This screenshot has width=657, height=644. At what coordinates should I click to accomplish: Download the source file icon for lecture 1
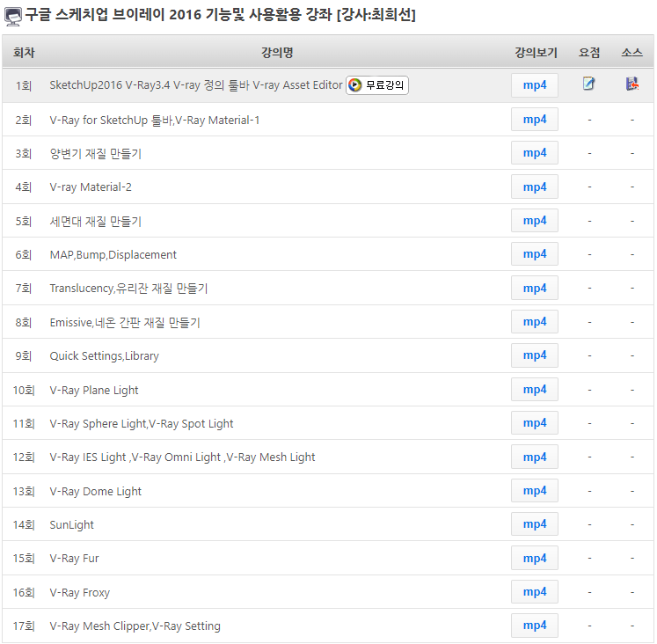click(631, 84)
